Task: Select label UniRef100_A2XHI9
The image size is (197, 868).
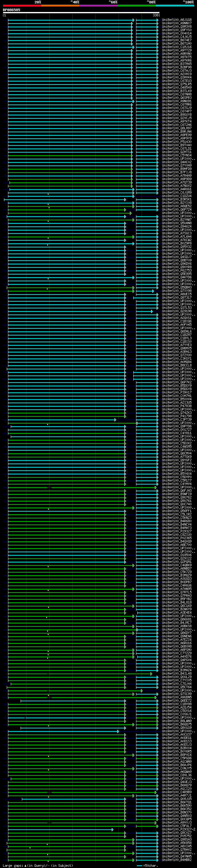Action: pyautogui.click(x=176, y=74)
